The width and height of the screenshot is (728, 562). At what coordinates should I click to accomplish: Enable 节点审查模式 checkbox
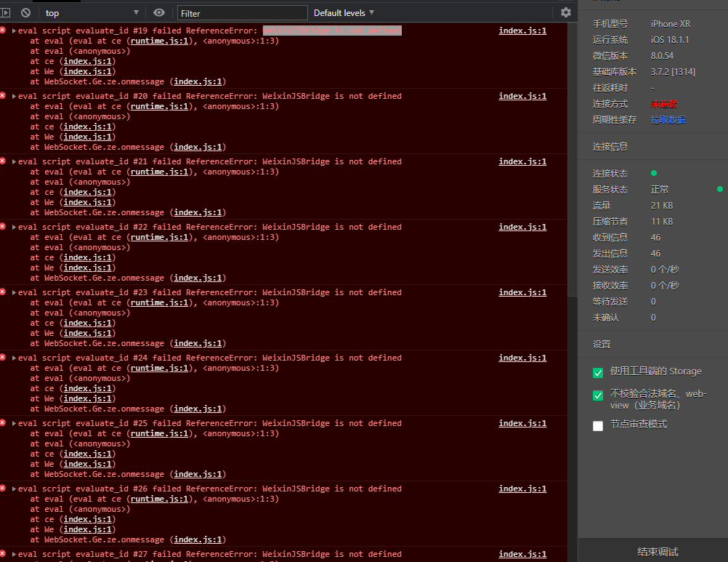598,426
